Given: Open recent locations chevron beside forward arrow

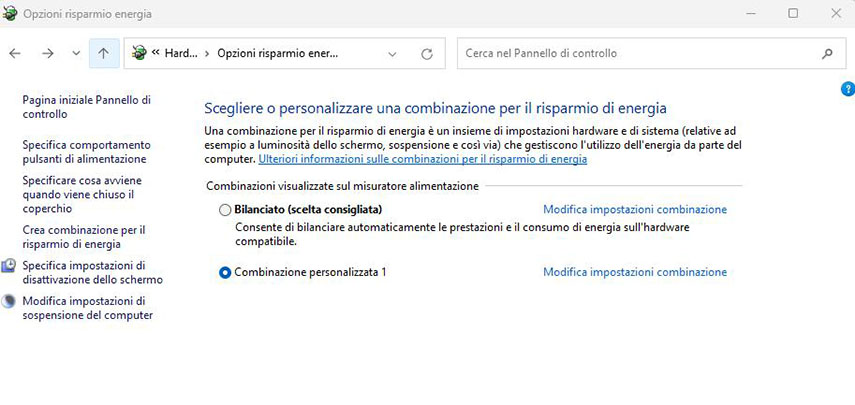Looking at the screenshot, I should coord(76,53).
